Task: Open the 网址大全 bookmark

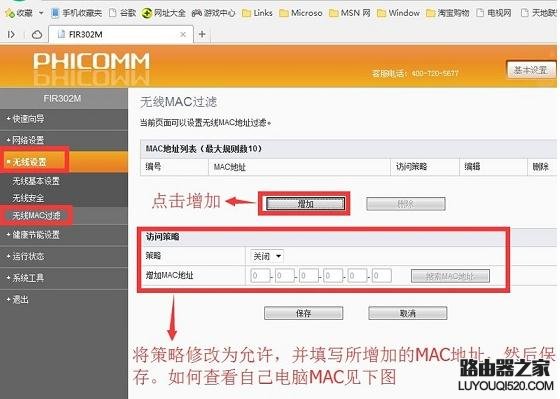Action: point(164,13)
